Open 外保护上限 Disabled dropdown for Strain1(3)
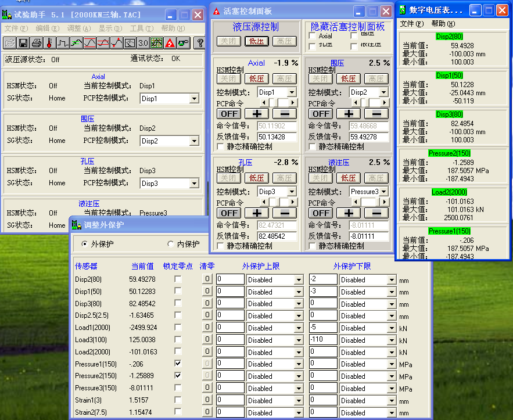 coord(299,401)
